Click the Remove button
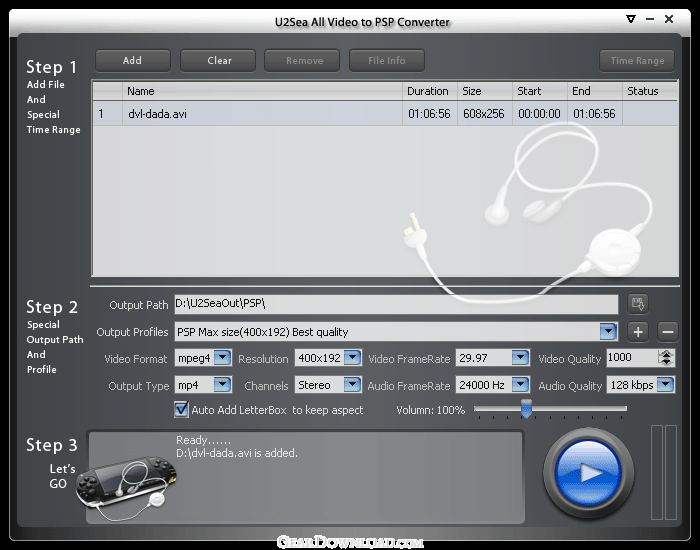This screenshot has height=550, width=700. 302,60
